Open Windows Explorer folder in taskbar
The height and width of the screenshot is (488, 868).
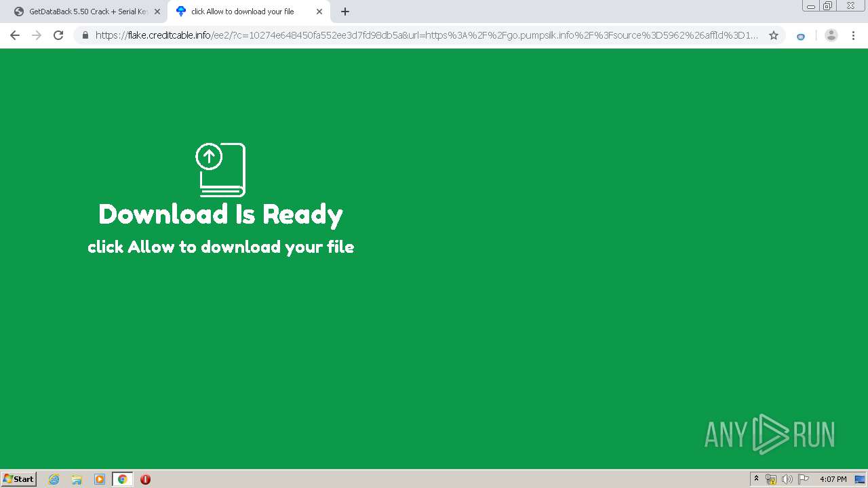click(77, 479)
